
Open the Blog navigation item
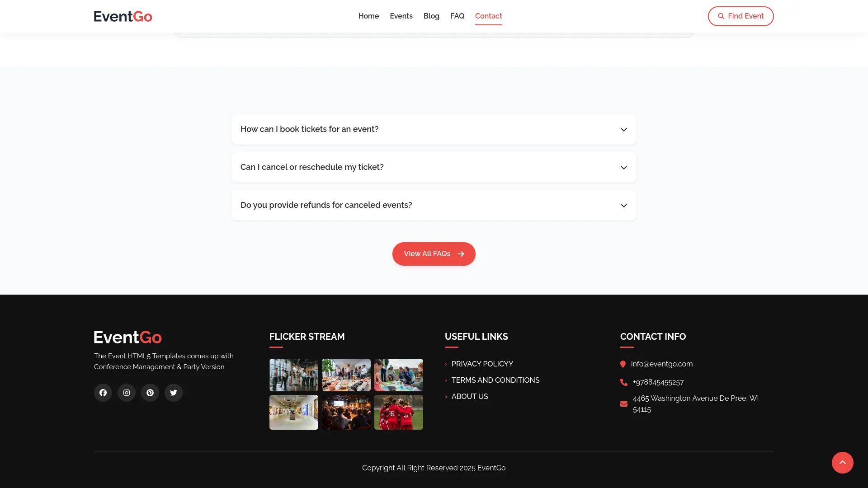[x=431, y=16]
